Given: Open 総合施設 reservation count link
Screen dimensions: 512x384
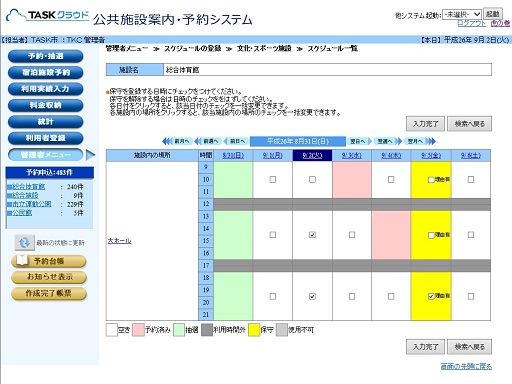Looking at the screenshot, I should (x=25, y=195).
